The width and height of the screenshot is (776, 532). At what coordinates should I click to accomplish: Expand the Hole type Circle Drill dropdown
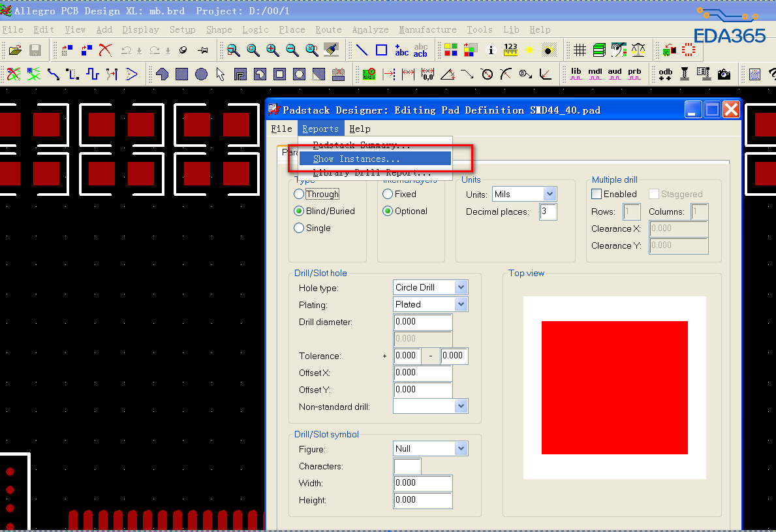coord(461,287)
